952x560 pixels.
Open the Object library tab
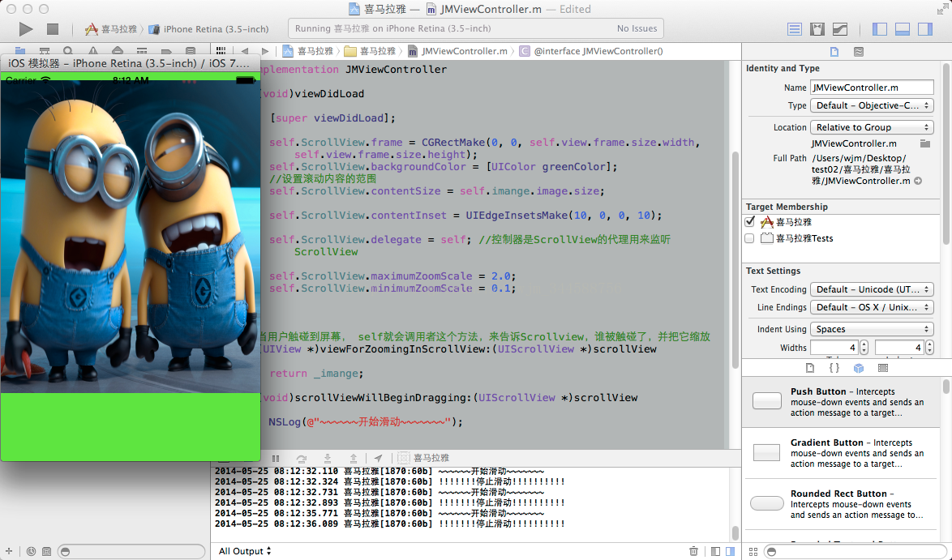[x=859, y=368]
